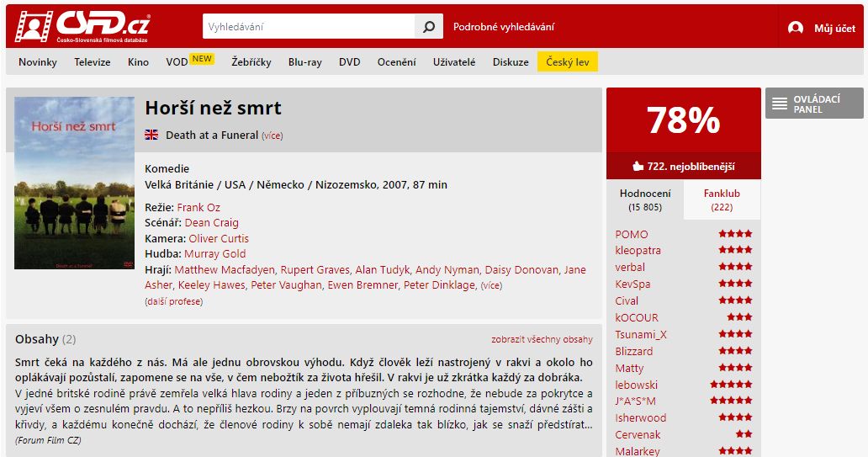
Task: Click the 78% rating box
Action: coord(684,120)
